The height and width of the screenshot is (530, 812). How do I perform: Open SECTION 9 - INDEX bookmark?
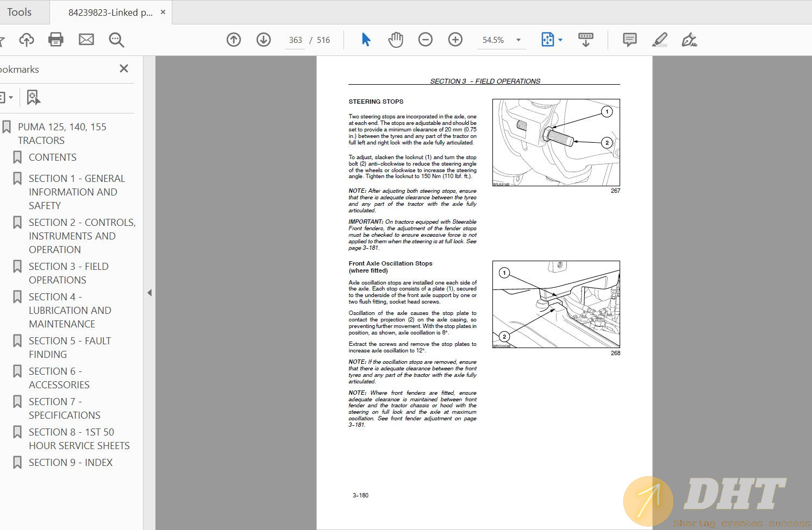tap(71, 463)
